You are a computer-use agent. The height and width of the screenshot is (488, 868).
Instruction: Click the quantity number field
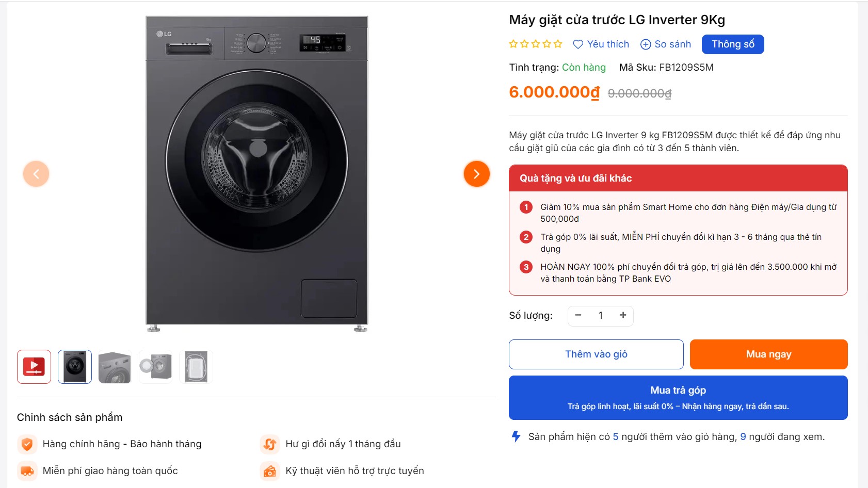[x=601, y=316]
